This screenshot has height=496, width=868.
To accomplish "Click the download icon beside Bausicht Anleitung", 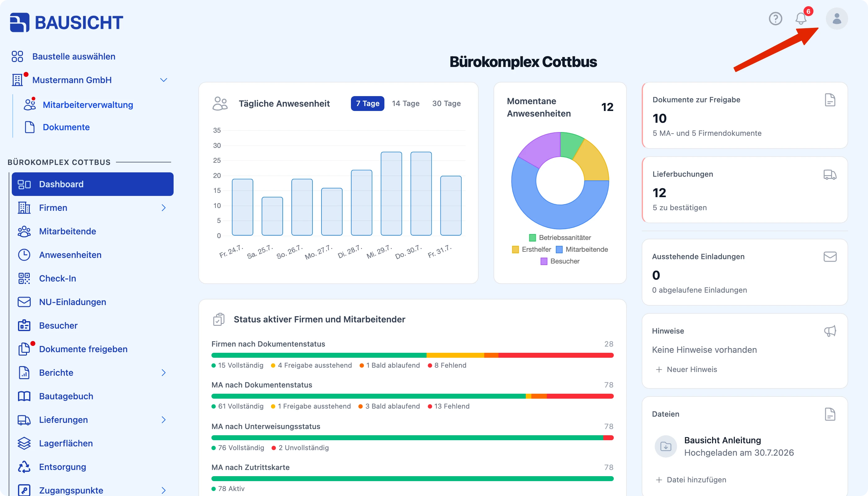I will point(666,446).
